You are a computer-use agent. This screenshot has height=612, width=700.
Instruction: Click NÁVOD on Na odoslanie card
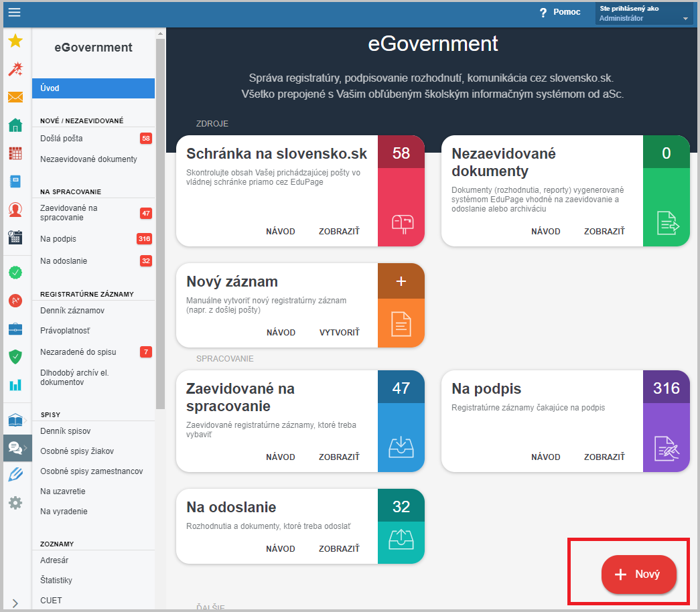pos(281,548)
